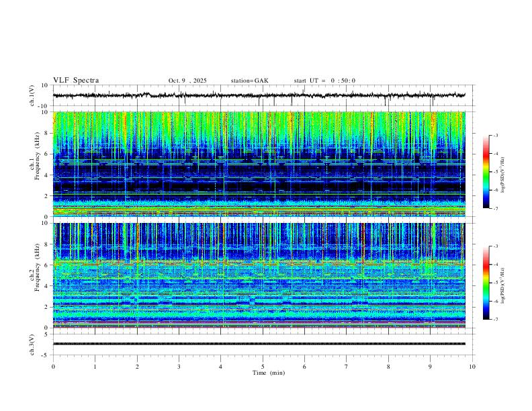Click the "6" kHz tick on ch.1 spectrogram axis
The image size is (532, 411).
coord(47,154)
